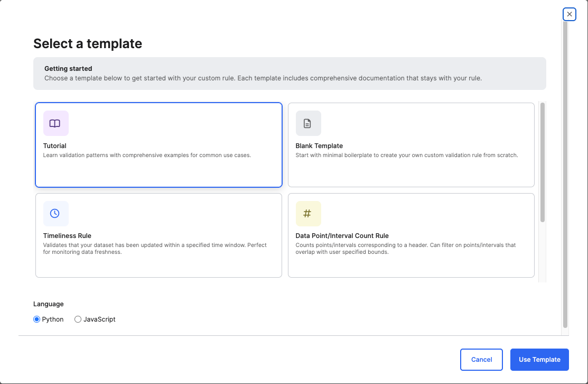Click the Timeliness Rule clock icon
Image resolution: width=588 pixels, height=384 pixels.
(55, 214)
